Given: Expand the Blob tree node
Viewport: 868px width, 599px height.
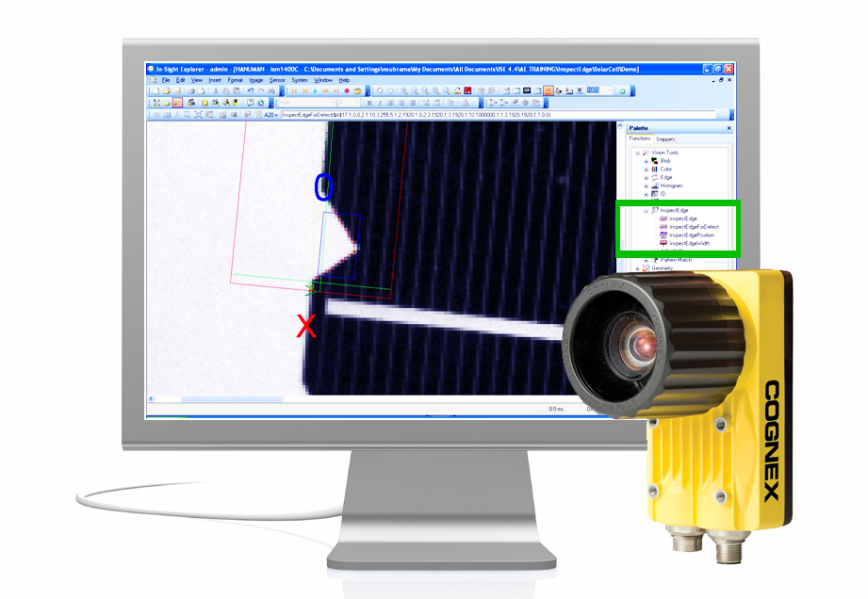Looking at the screenshot, I should click(x=646, y=161).
